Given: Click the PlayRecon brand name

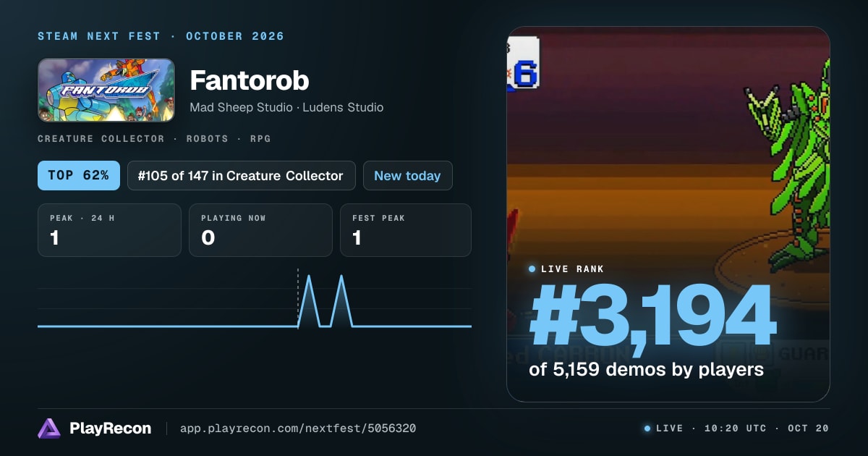Looking at the screenshot, I should tap(110, 428).
